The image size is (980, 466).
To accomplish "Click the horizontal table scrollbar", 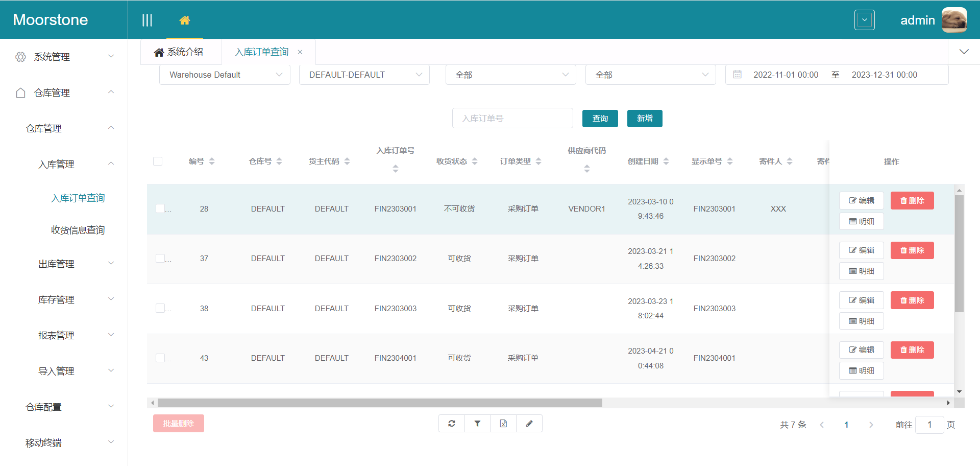I will [380, 403].
